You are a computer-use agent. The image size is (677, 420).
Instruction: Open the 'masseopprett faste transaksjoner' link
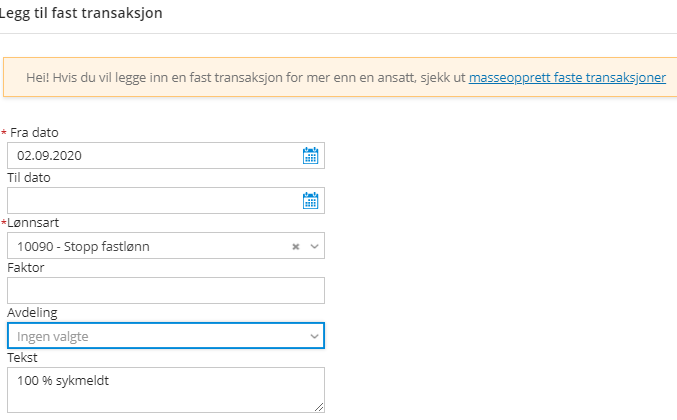(567, 77)
